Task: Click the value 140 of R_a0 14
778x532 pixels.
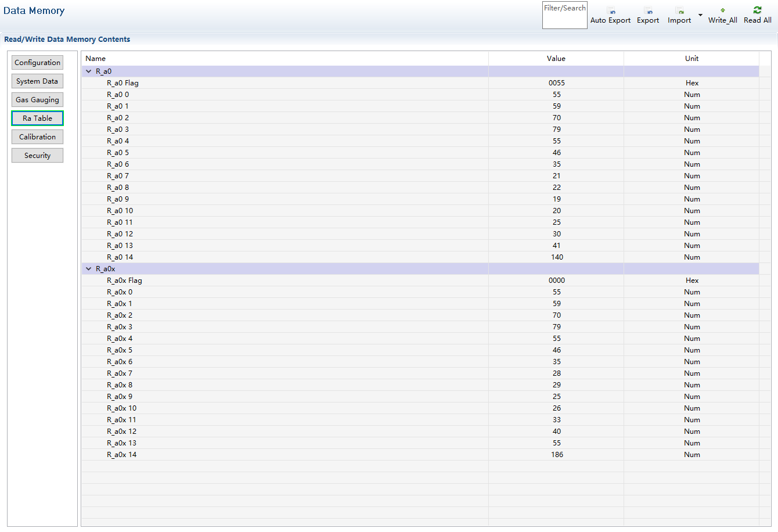Action: 557,257
